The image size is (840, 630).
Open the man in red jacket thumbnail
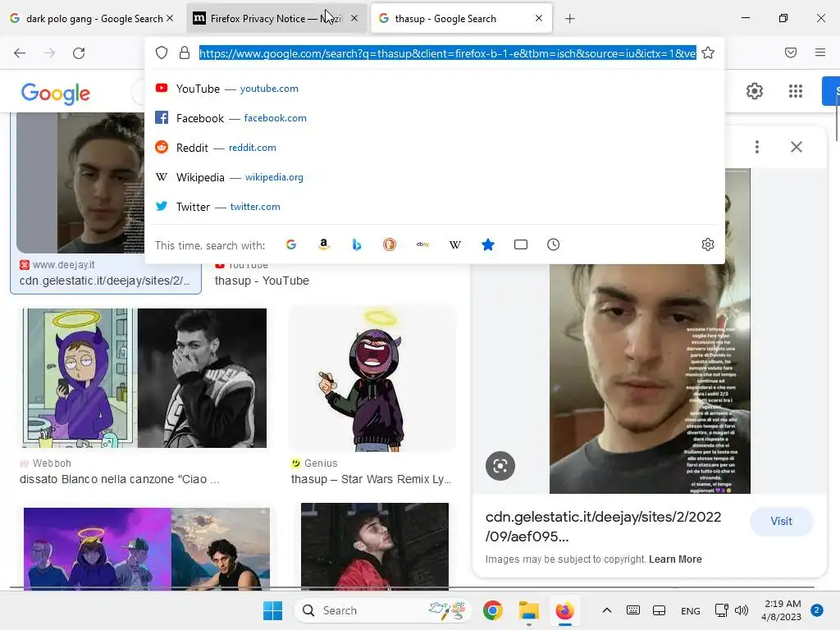pos(374,546)
